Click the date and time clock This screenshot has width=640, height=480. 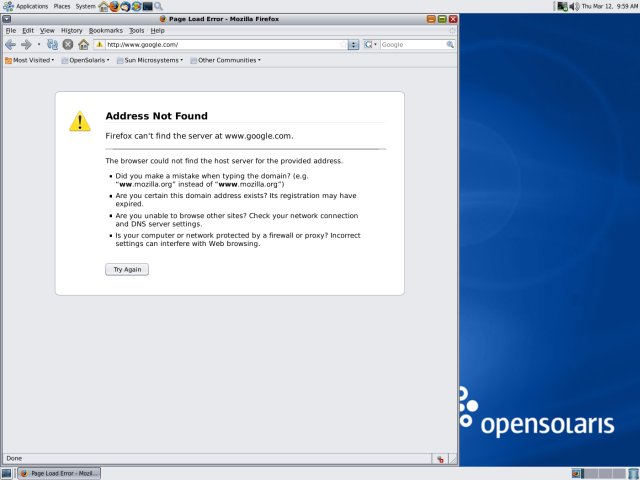(610, 7)
